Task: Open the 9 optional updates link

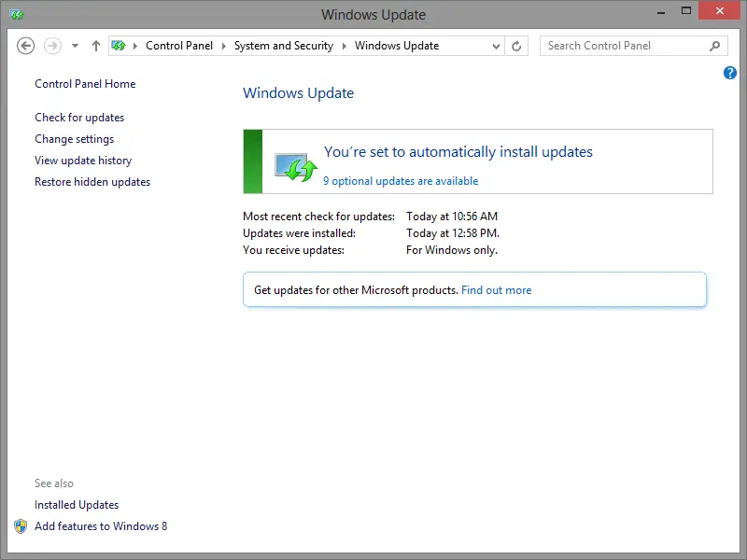Action: [401, 181]
